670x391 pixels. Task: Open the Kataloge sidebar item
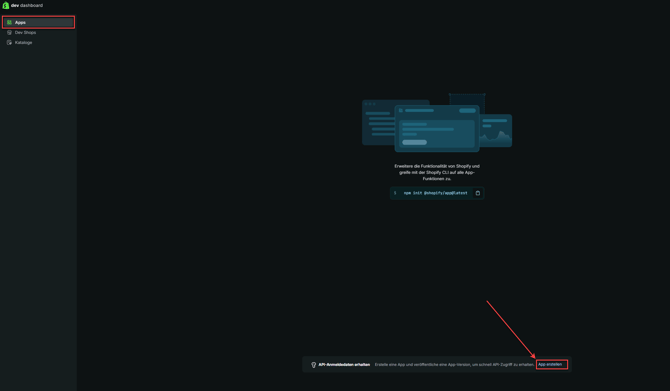click(38, 42)
